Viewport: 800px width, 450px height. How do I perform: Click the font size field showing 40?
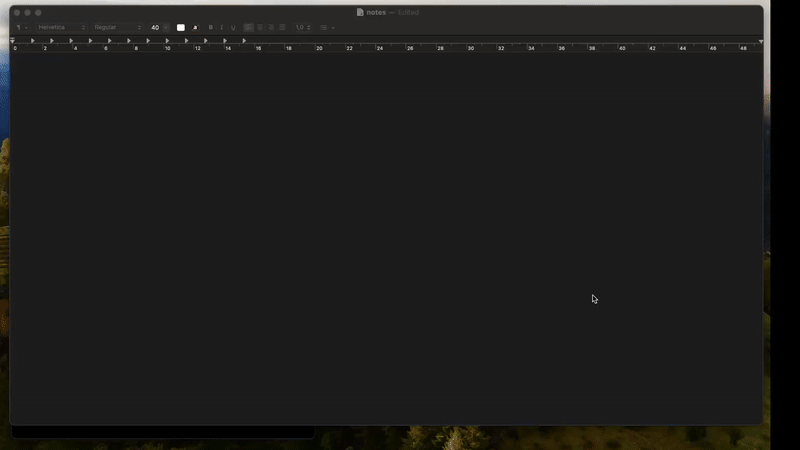tap(155, 28)
